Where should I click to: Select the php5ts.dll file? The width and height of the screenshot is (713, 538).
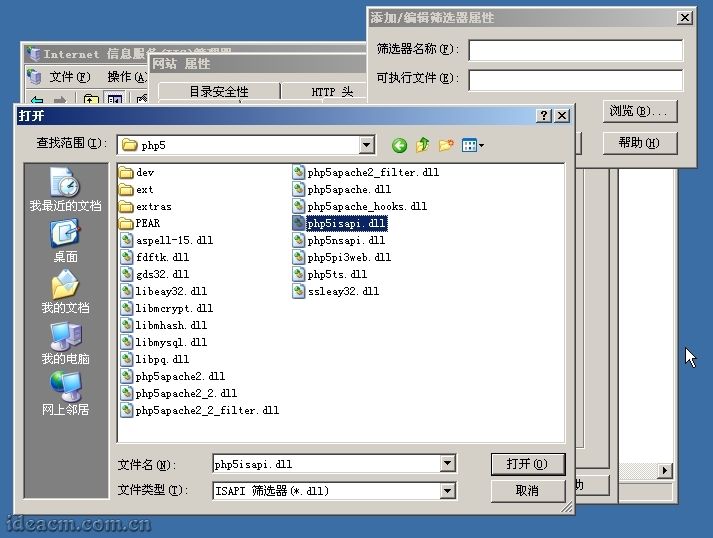(337, 274)
